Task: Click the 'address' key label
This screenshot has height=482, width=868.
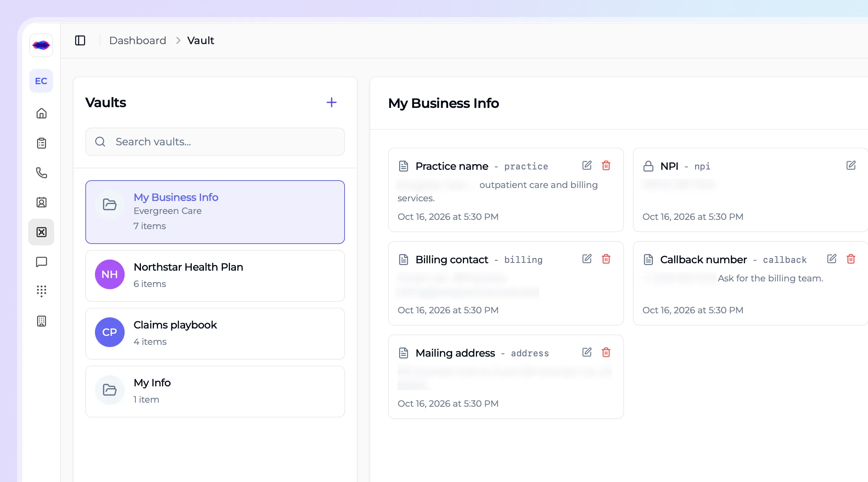Action: pyautogui.click(x=530, y=353)
